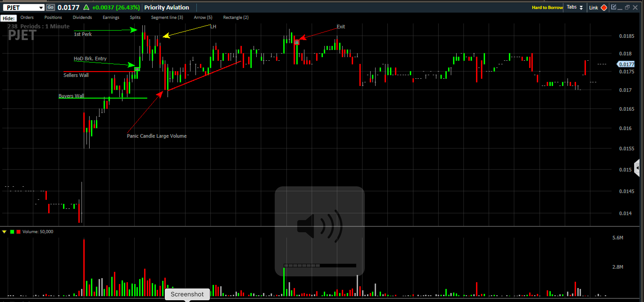
Task: Click the gray Exit marker box on the candle
Action: (x=297, y=42)
